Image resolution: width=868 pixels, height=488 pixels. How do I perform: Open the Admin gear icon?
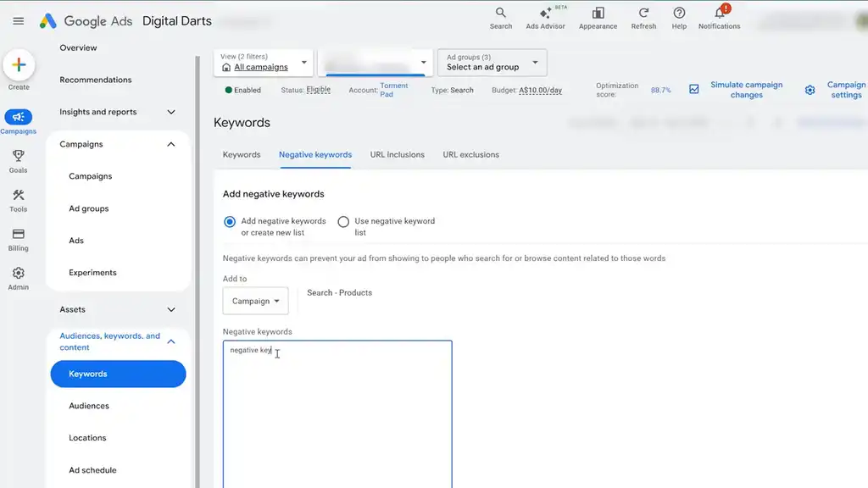point(19,273)
